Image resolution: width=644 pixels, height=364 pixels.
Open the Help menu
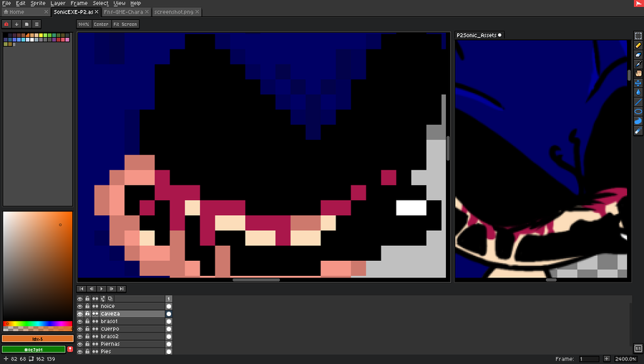[x=135, y=4]
